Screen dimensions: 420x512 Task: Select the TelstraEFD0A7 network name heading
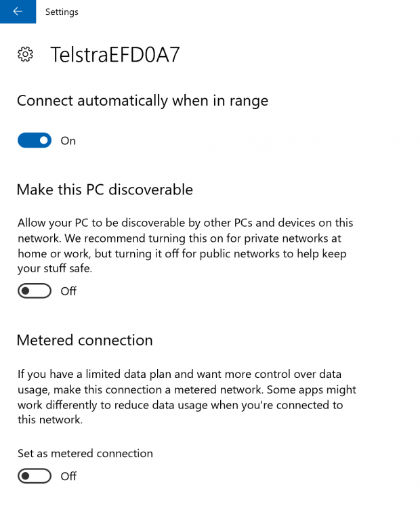(115, 55)
